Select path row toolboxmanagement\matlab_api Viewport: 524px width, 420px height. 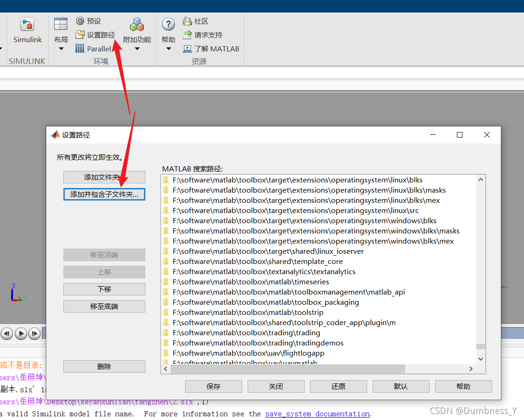[319, 292]
